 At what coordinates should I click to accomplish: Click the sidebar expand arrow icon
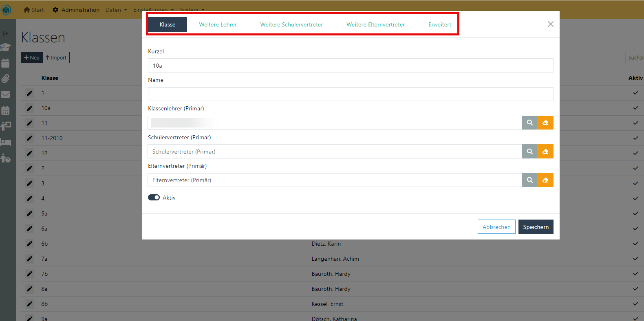click(5, 33)
